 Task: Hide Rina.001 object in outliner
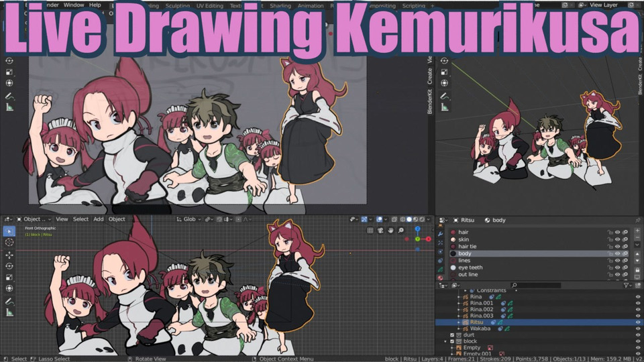(638, 303)
